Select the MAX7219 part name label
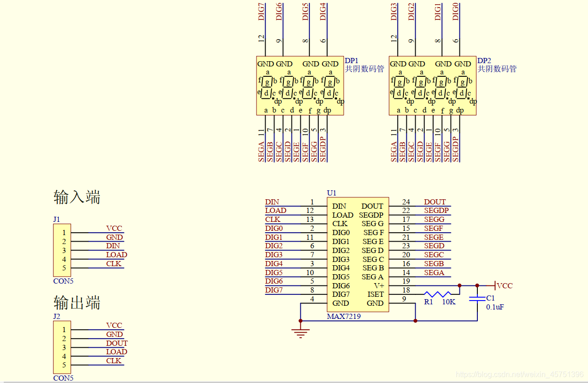The image size is (588, 383). click(x=344, y=316)
